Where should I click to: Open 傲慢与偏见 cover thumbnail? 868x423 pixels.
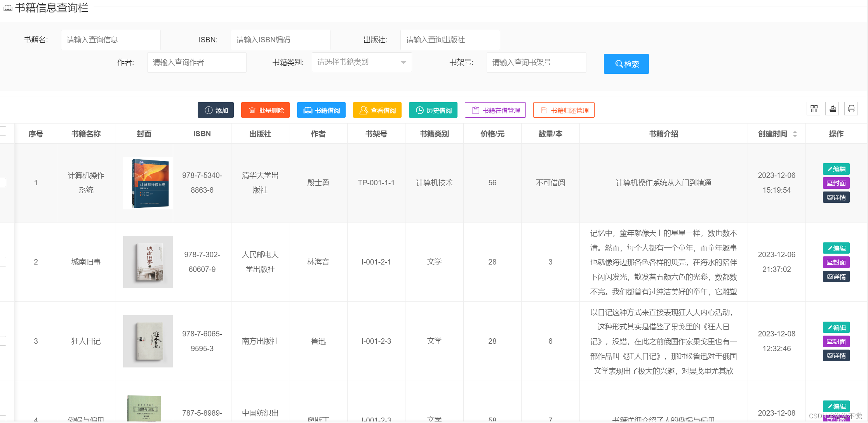coord(144,408)
